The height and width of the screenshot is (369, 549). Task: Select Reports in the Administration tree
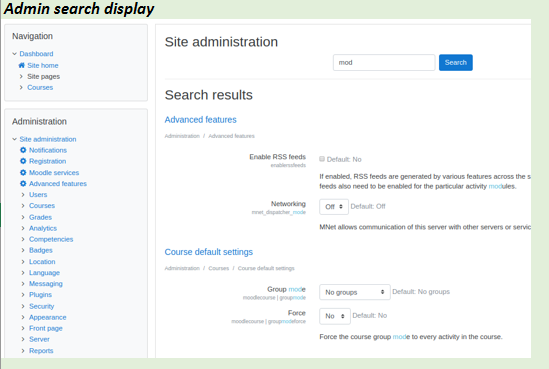click(41, 350)
